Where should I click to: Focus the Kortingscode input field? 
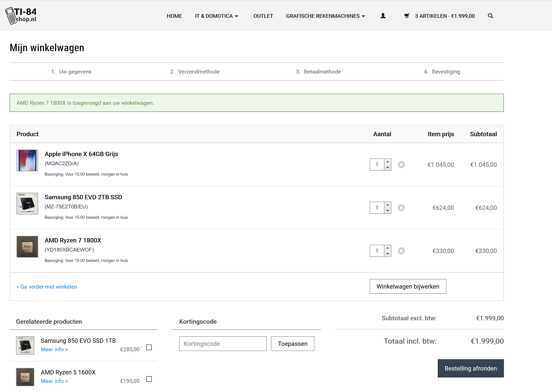(222, 344)
